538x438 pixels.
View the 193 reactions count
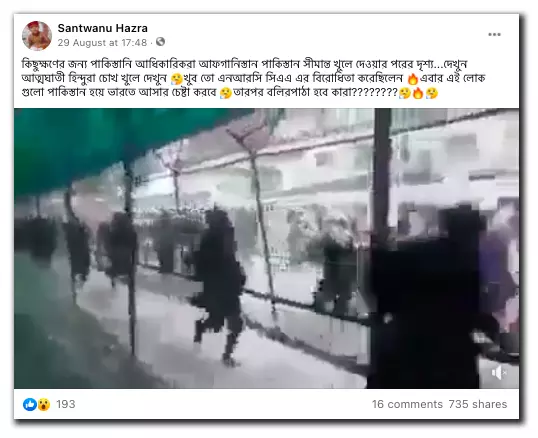66,404
